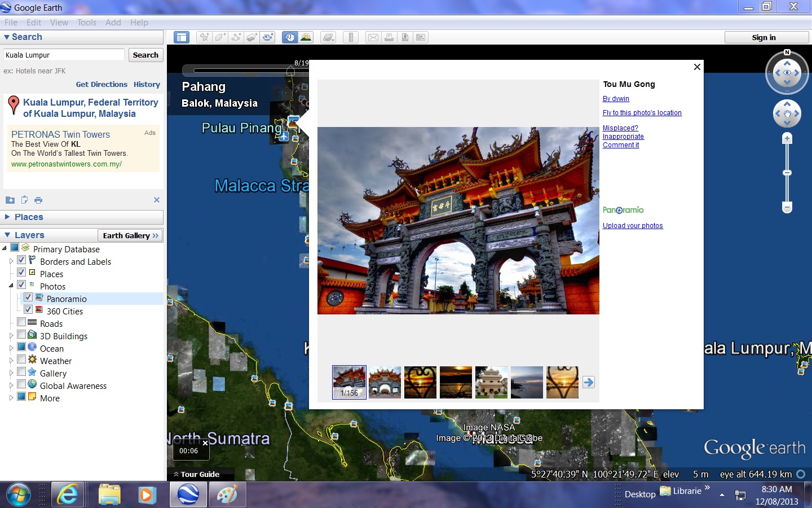
Task: Uncheck the Panoramio layer checkbox
Action: 28,297
